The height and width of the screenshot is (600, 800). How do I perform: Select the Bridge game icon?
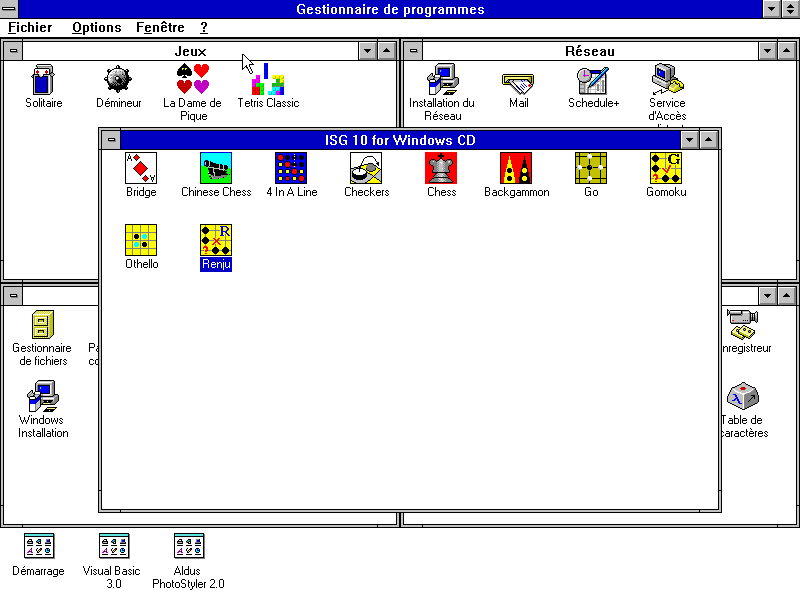click(141, 168)
